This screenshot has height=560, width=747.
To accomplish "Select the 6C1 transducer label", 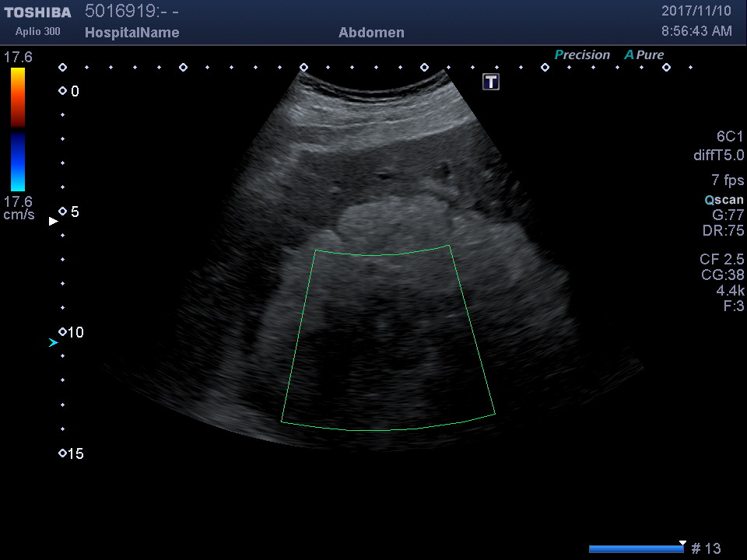I will coord(730,137).
